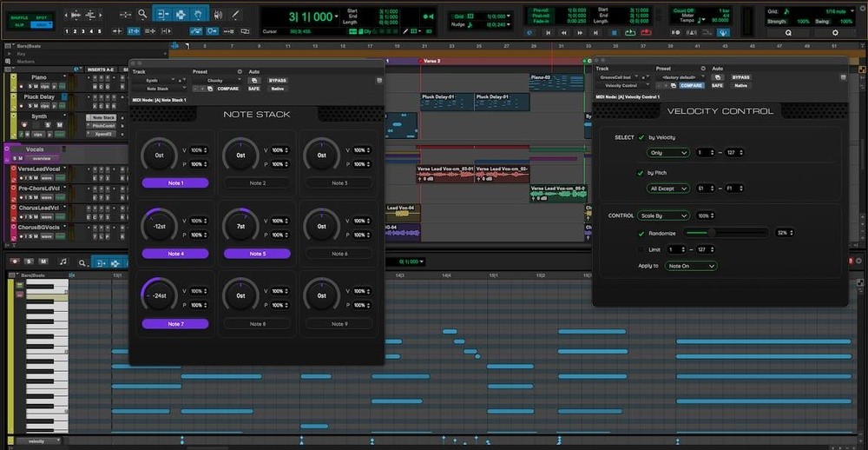Click BYPASS in the Note Stack window
Image resolution: width=868 pixels, height=450 pixels.
278,80
